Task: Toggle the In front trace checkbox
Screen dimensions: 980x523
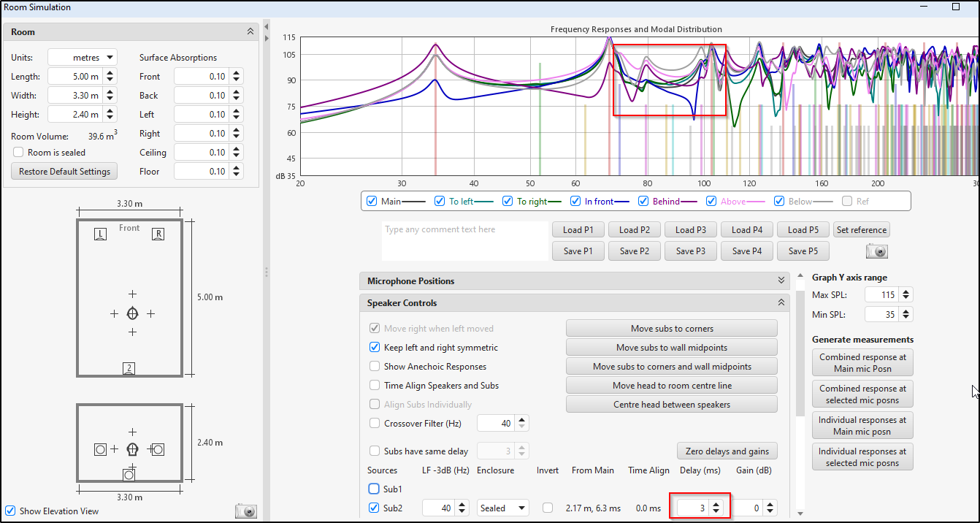Action: click(575, 201)
